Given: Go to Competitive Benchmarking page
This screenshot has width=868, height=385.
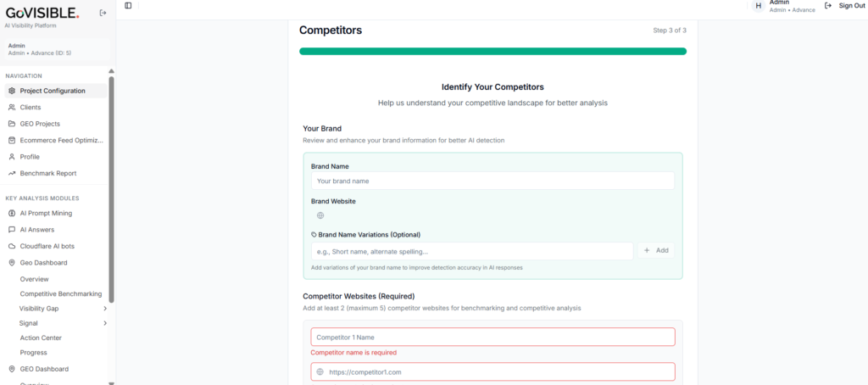Looking at the screenshot, I should [61, 293].
